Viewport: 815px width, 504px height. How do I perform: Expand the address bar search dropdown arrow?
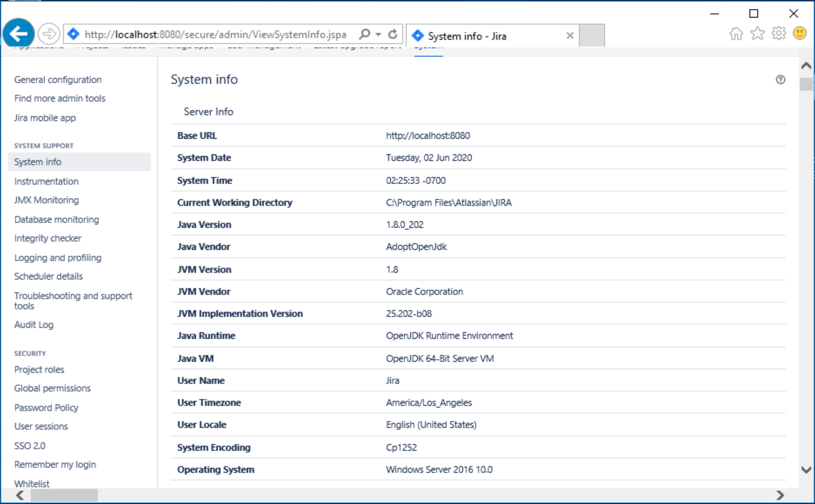pyautogui.click(x=378, y=34)
